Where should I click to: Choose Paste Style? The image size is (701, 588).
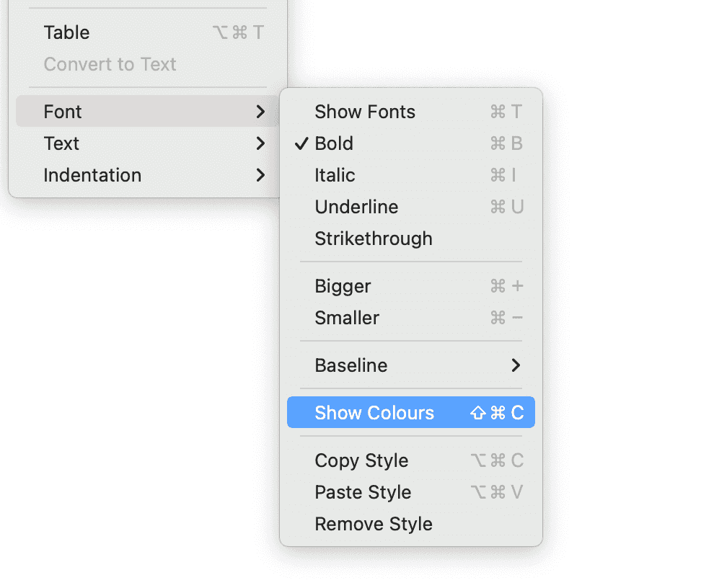click(363, 492)
